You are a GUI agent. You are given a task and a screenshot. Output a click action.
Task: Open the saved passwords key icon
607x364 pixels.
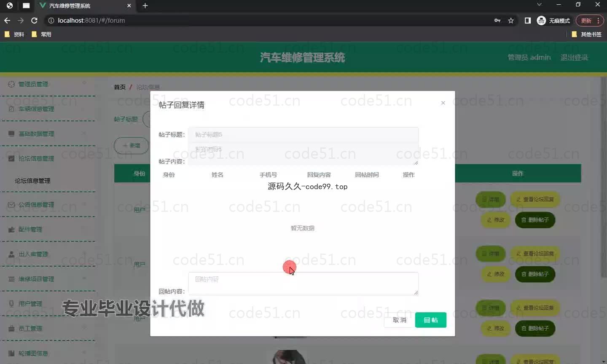coord(497,20)
